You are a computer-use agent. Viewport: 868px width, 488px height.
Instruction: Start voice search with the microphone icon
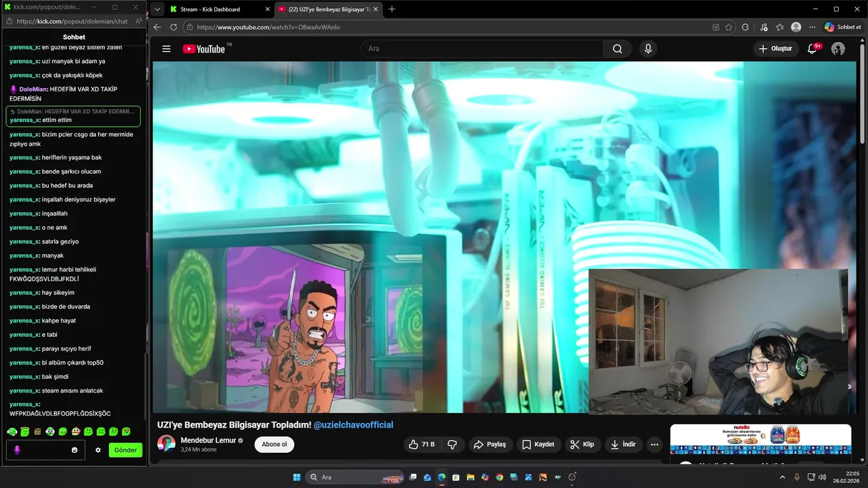point(648,49)
